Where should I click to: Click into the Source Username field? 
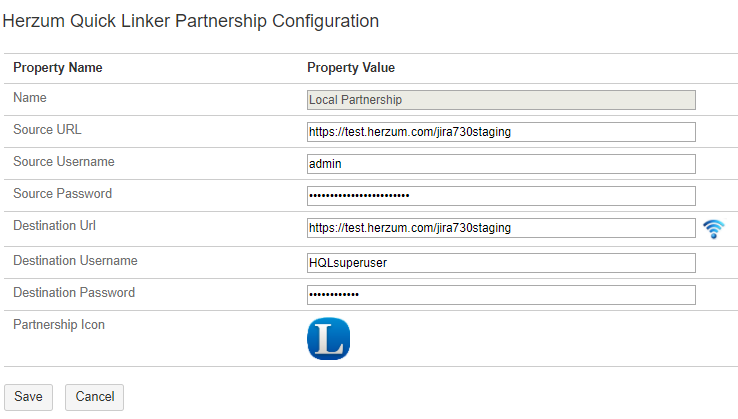click(x=501, y=164)
